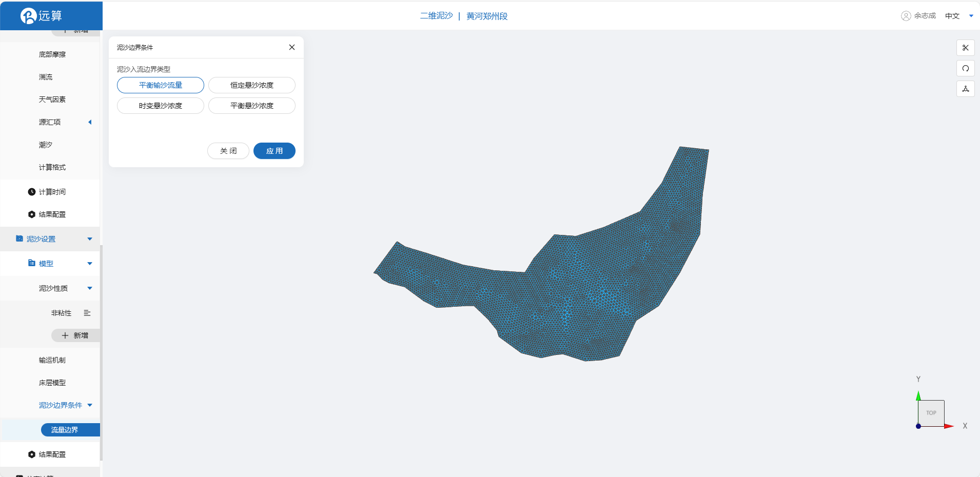Click the 泥沙入流边界类型 label
The height and width of the screenshot is (477, 980).
point(144,69)
